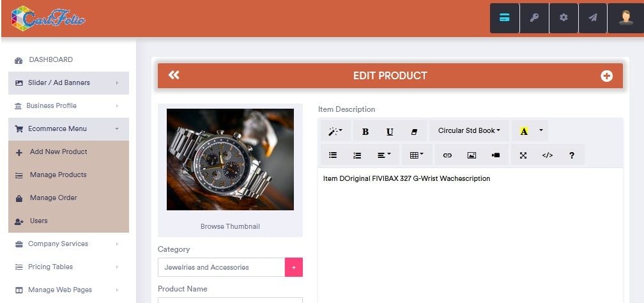The width and height of the screenshot is (644, 303).
Task: Click the pink add category button
Action: coord(294,267)
